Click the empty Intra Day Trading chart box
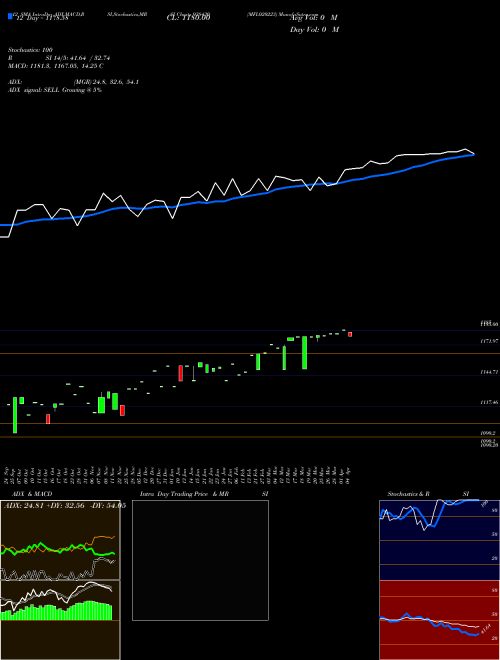500x660 pixels. coord(200,560)
